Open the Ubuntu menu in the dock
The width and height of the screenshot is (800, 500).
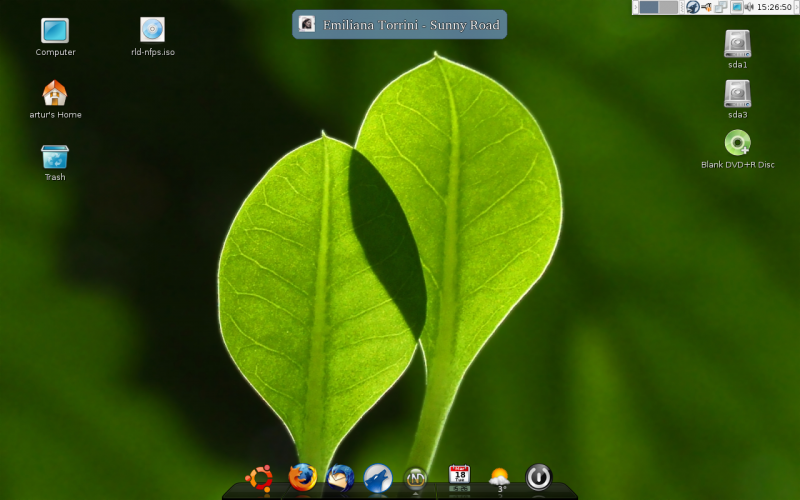coord(260,479)
